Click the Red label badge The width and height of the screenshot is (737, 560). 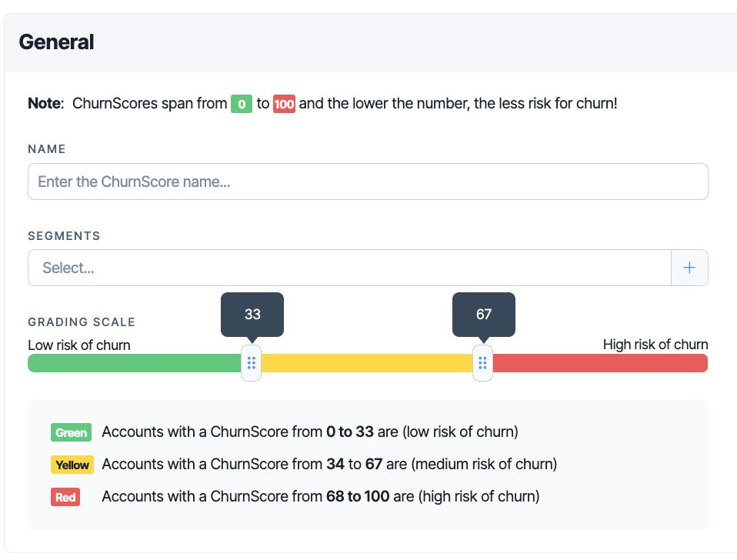click(65, 497)
